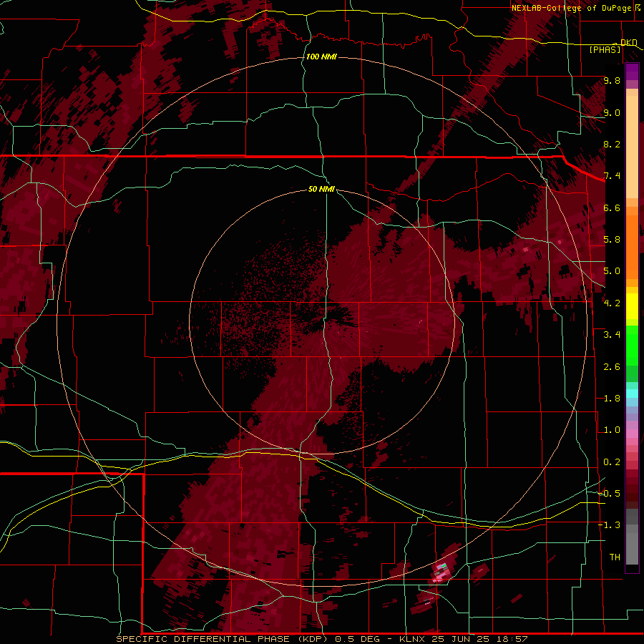Click the 1.8 value on the scale
The height and width of the screenshot is (644, 644).
point(612,399)
